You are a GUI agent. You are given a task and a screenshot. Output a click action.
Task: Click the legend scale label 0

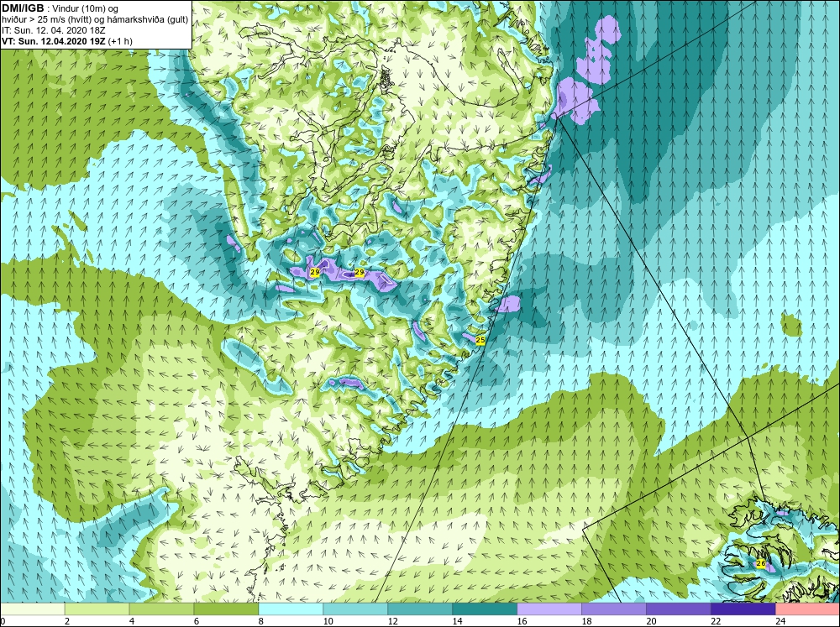3,621
